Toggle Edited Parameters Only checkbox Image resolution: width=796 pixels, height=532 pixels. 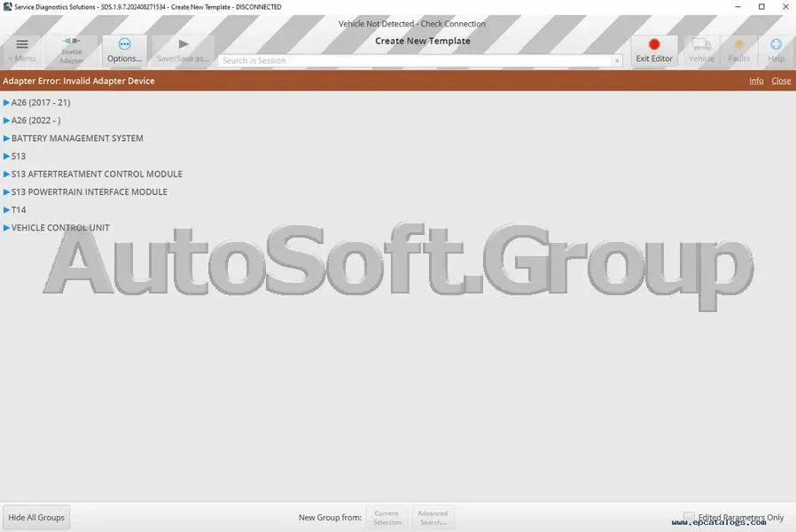(689, 517)
